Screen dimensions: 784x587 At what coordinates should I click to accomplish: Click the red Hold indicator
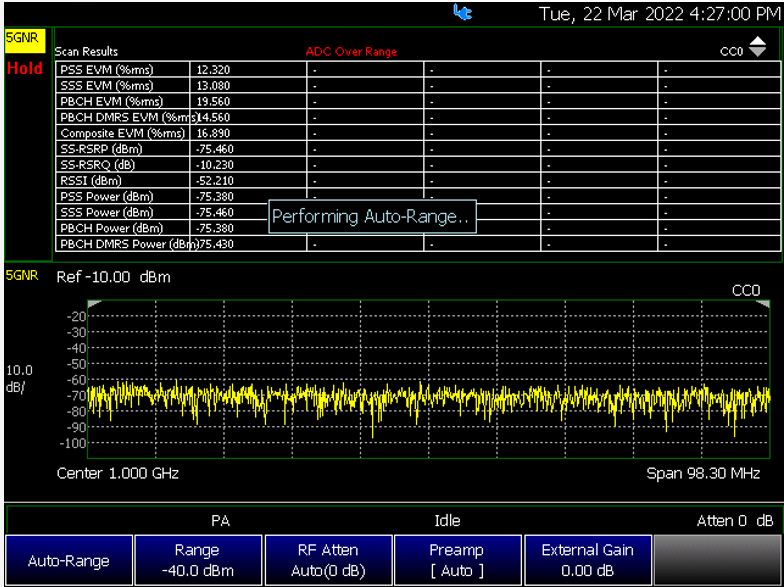pyautogui.click(x=24, y=68)
